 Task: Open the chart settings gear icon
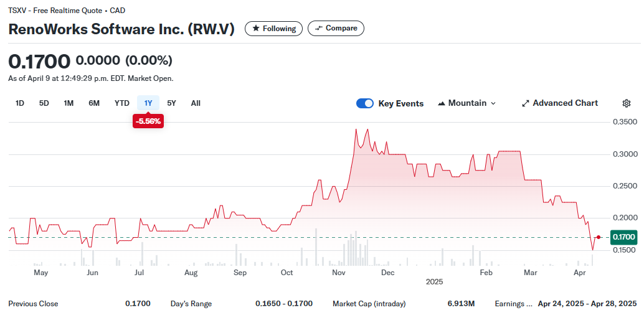pos(627,103)
